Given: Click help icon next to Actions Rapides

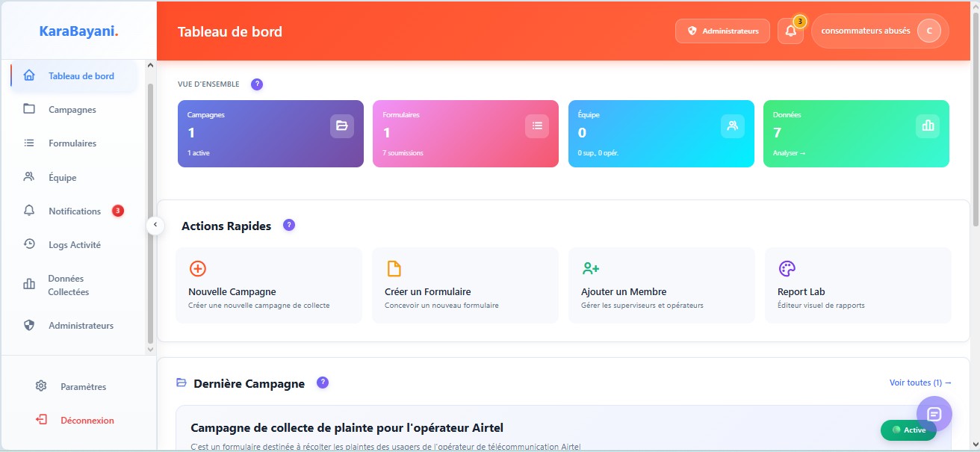Looking at the screenshot, I should [x=289, y=225].
